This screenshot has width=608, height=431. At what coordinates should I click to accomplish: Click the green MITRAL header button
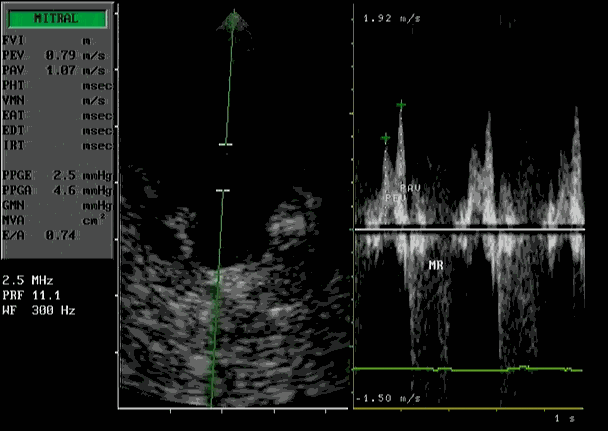click(x=57, y=18)
